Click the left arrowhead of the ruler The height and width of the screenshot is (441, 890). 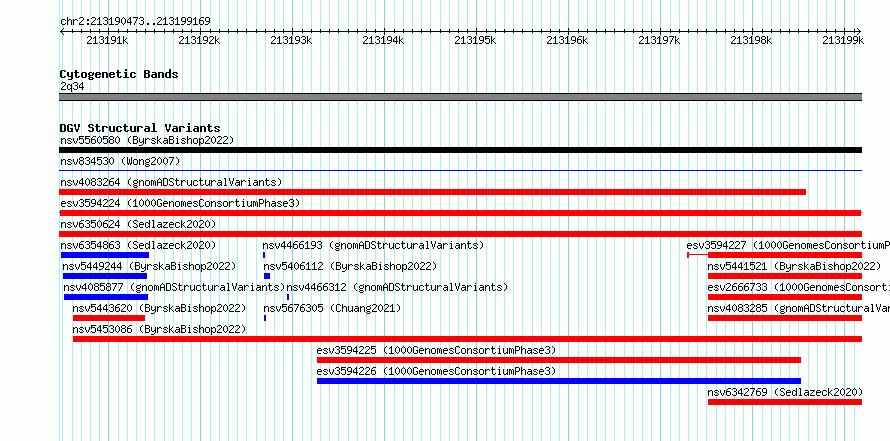pyautogui.click(x=62, y=32)
